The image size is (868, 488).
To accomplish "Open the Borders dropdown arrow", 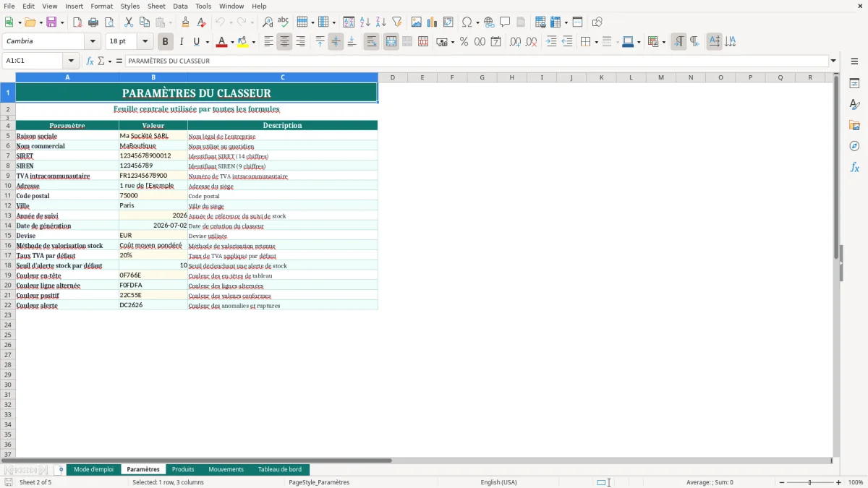I will [596, 42].
